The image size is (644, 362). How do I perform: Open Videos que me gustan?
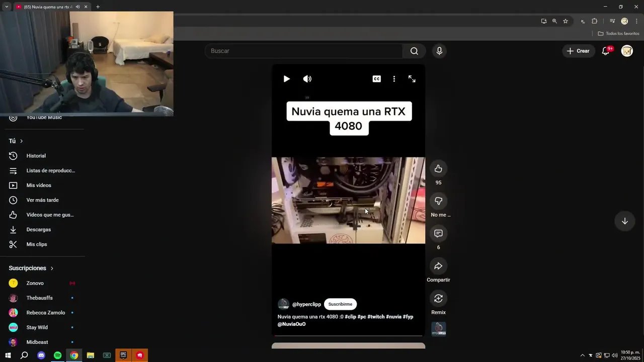43,215
